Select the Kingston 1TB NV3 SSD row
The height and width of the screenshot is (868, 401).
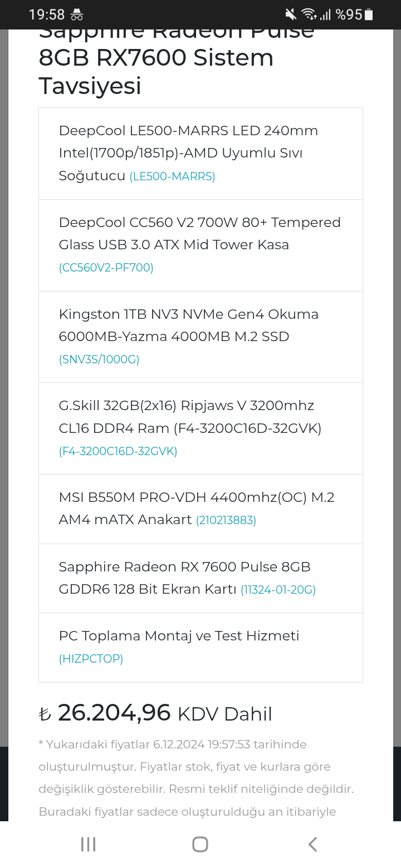(200, 336)
